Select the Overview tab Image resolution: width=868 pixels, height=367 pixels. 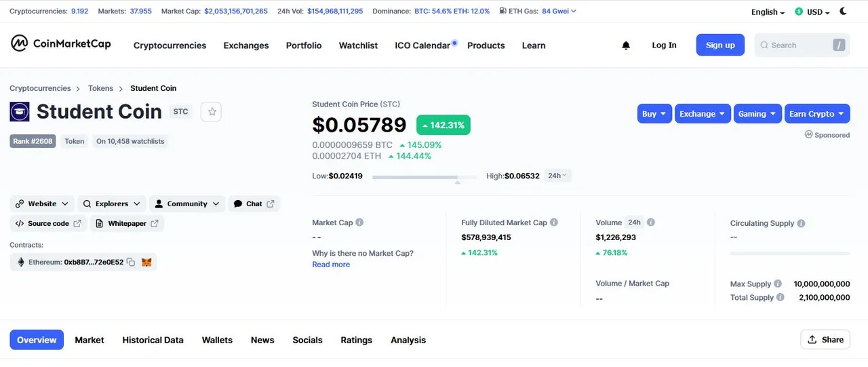pyautogui.click(x=37, y=340)
